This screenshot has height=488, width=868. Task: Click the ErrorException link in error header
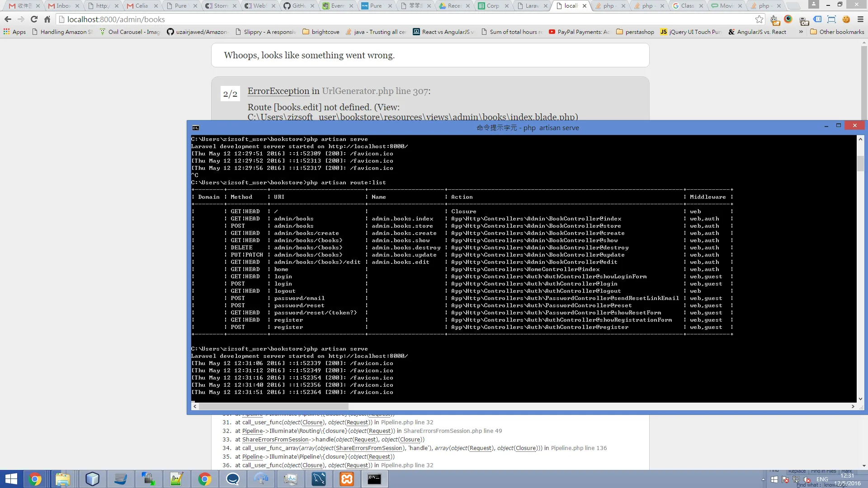coord(278,91)
